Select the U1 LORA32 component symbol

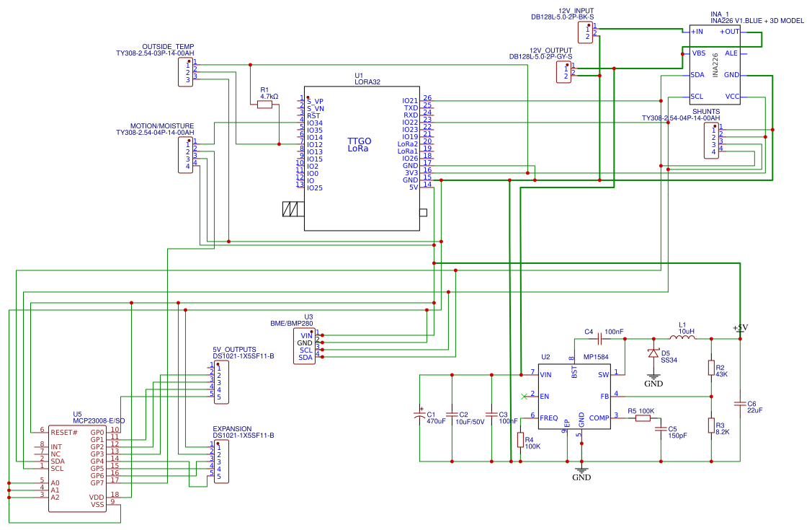360,159
